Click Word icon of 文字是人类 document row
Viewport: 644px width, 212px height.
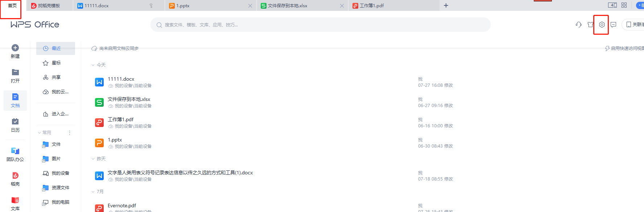(99, 176)
